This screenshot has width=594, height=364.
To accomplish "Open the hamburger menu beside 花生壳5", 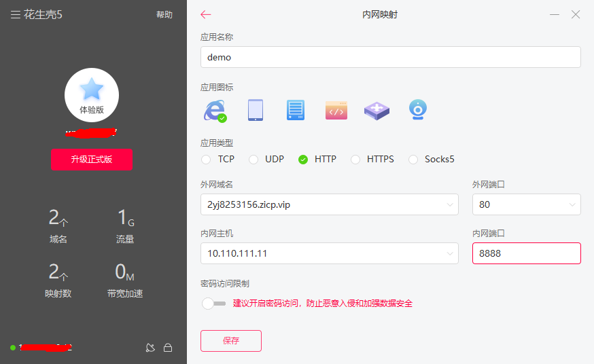I will 16,14.
